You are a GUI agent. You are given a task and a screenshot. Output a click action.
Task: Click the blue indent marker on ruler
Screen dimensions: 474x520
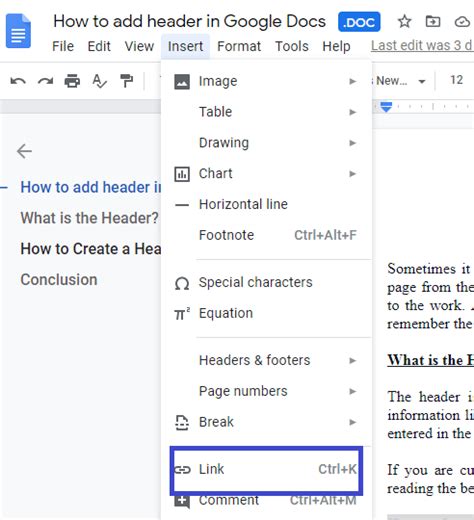(x=386, y=107)
